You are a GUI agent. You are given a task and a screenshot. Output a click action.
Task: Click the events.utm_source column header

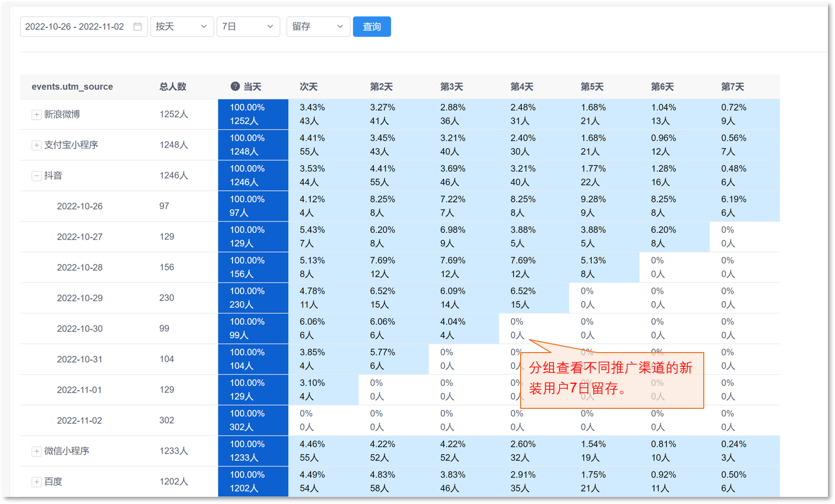click(72, 86)
